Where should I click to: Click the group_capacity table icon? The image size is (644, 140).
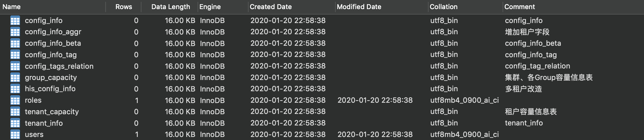[x=15, y=78]
